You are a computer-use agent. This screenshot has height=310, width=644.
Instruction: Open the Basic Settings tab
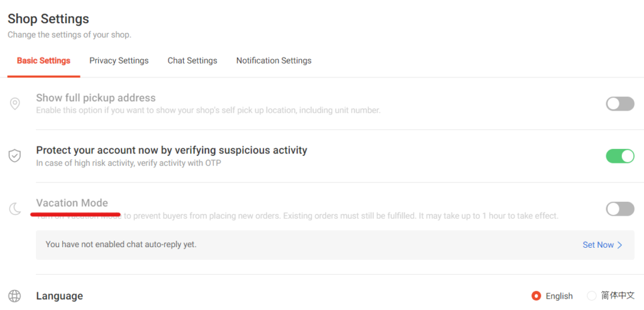pyautogui.click(x=43, y=61)
